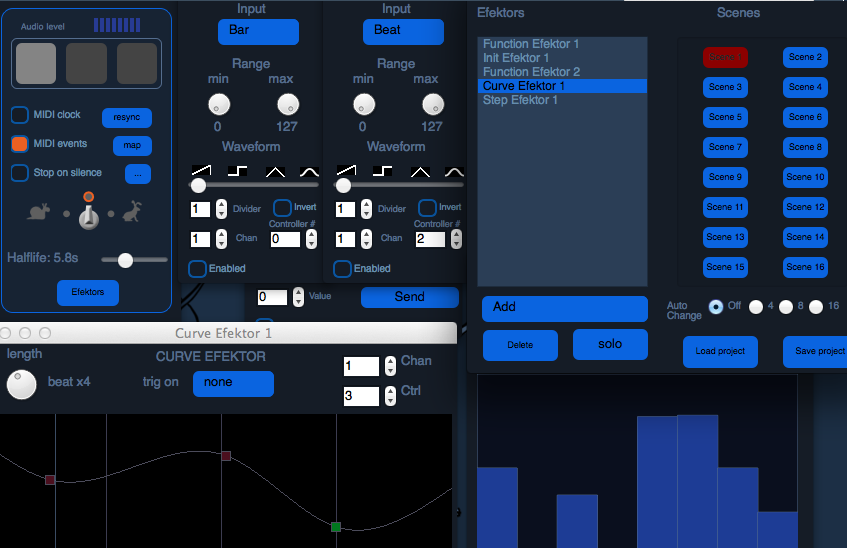
Task: Open the Bar input dropdown
Action: tap(258, 32)
